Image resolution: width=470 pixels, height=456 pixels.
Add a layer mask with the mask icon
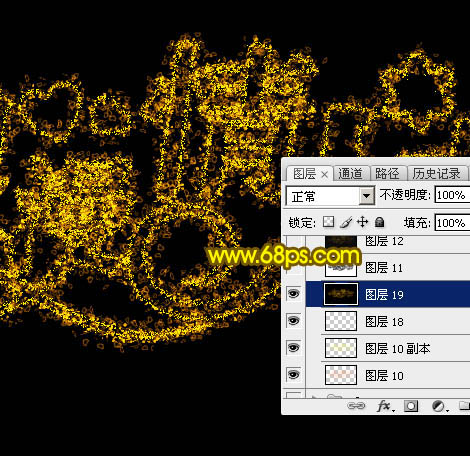pos(411,406)
